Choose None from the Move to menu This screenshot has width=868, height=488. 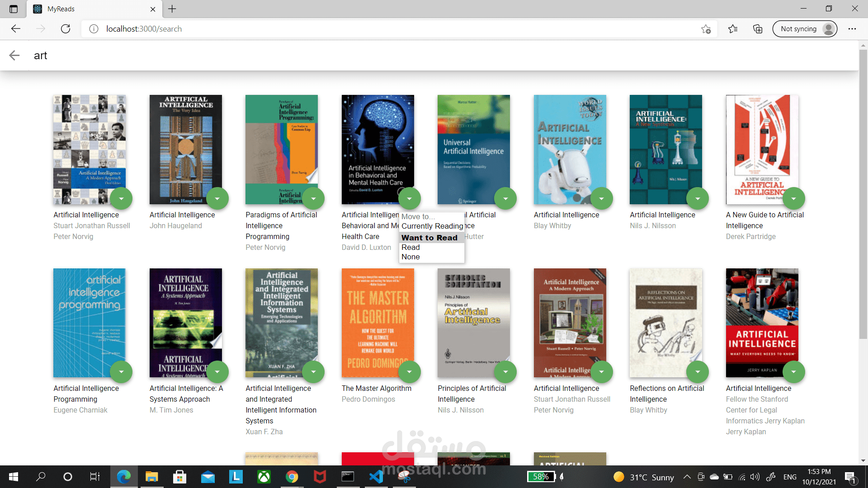click(x=410, y=257)
